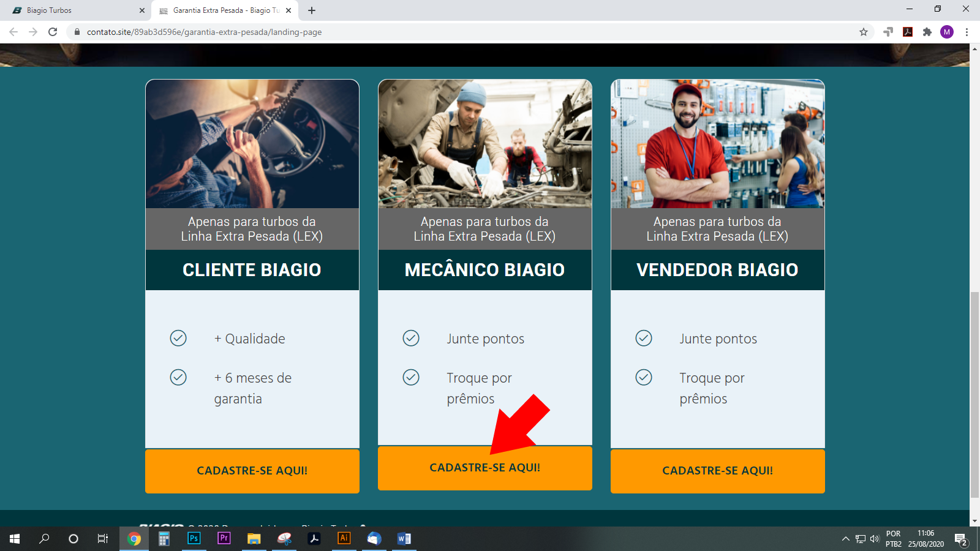980x551 pixels.
Task: Click Cadastre-se Aqui under Vendedor Biagio
Action: pyautogui.click(x=718, y=471)
